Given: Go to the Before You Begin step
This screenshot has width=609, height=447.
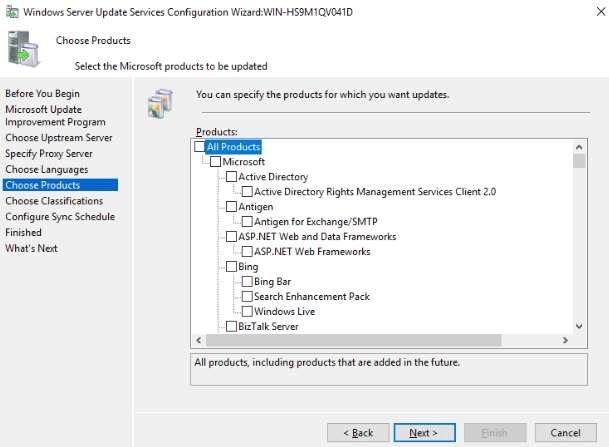Looking at the screenshot, I should (x=42, y=94).
